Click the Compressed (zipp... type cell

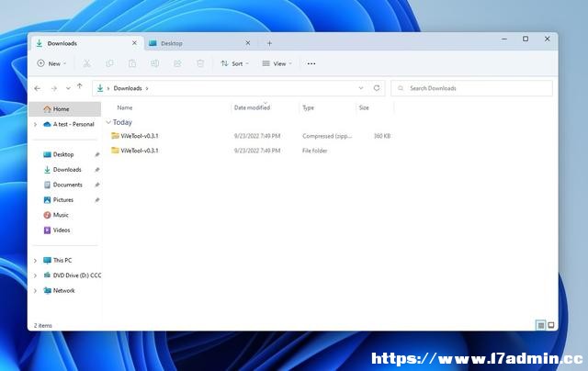click(x=327, y=136)
